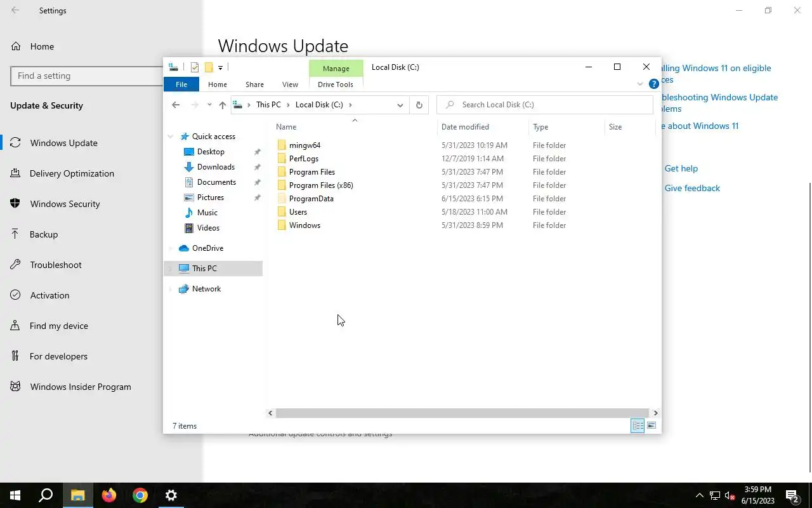Expand the ribbon with the chevron
The image size is (812, 508).
(639, 84)
